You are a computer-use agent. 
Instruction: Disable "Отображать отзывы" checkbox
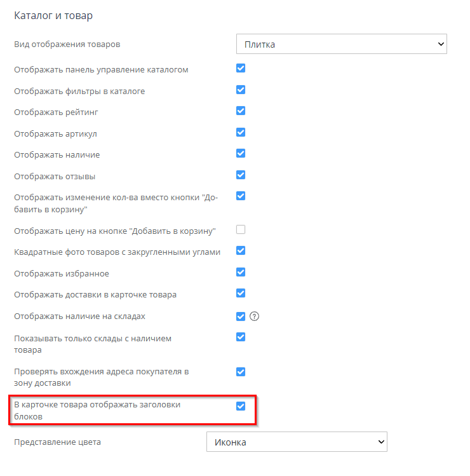[241, 175]
